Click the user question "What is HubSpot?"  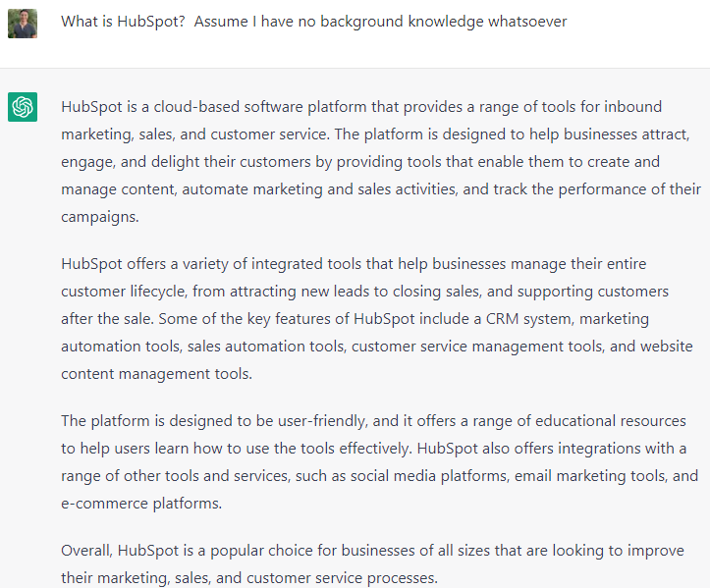pyautogui.click(x=123, y=22)
